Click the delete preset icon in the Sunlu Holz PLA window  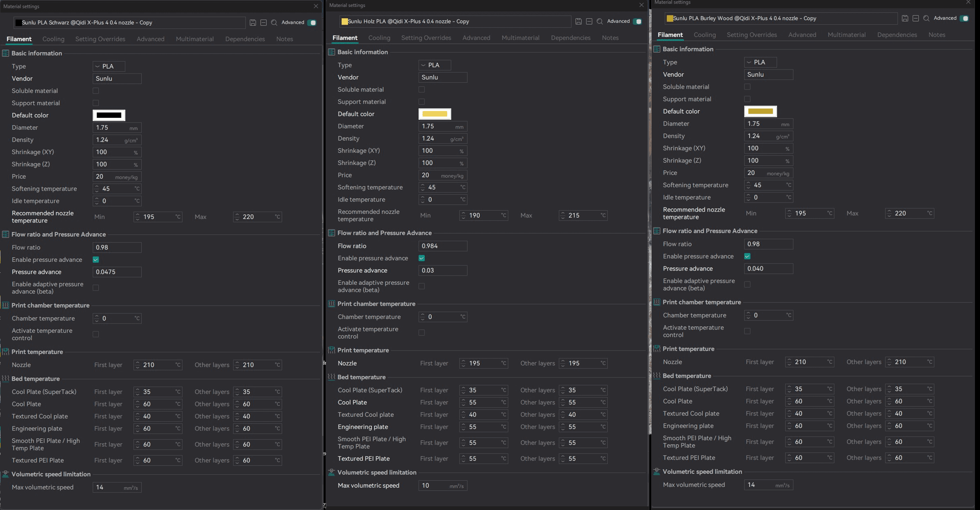click(589, 21)
